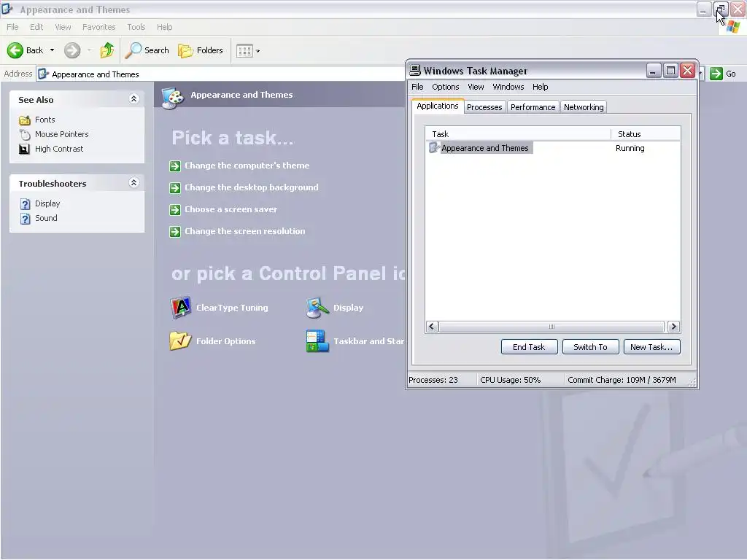The height and width of the screenshot is (560, 747).
Task: Click the New Task... button
Action: tap(651, 347)
